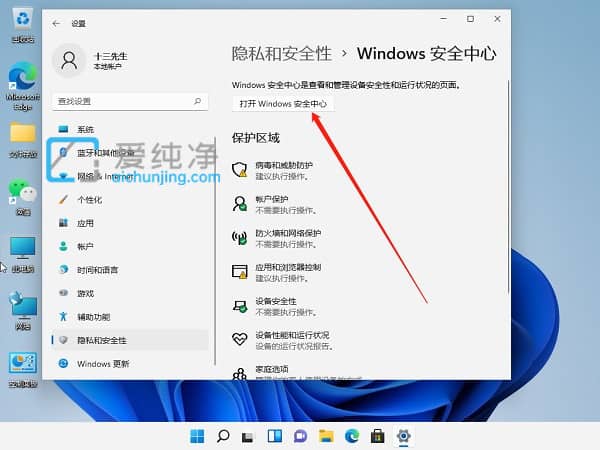Screen dimensions: 600x450
Task: Select 个性化 in the sidebar
Action: click(x=130, y=200)
